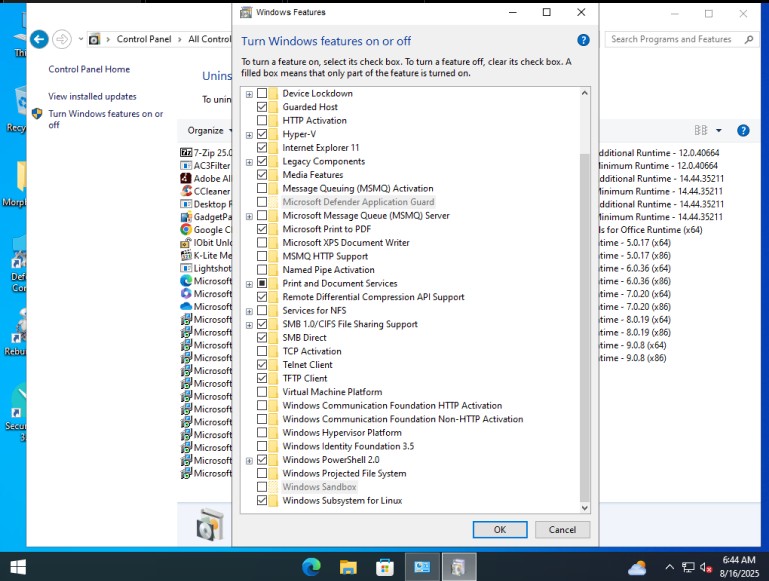Screen dimensions: 769x581
Task: Click the Control Panel icon in the address bar
Action: click(x=94, y=39)
